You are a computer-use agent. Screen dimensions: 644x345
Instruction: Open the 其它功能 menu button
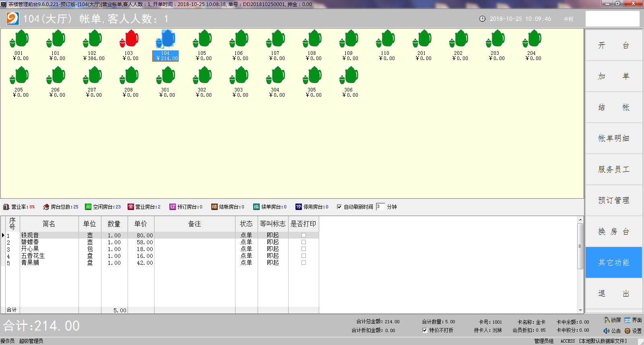coord(613,262)
